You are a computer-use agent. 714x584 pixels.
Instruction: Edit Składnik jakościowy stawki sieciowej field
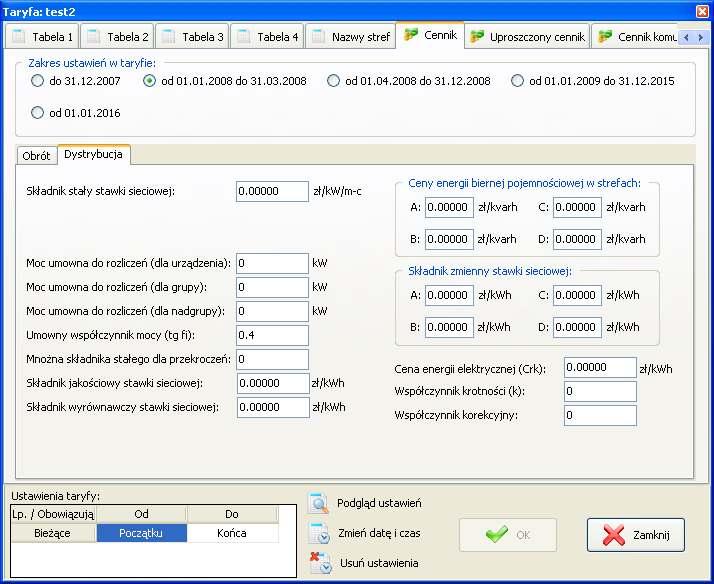coord(273,383)
